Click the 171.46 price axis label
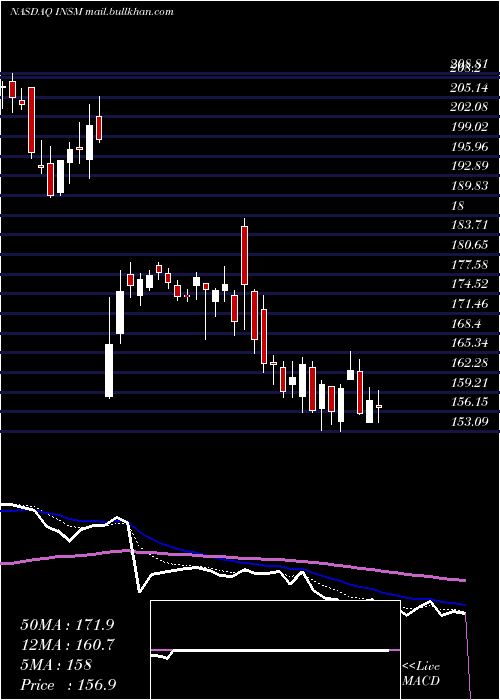This screenshot has width=500, height=700. pyautogui.click(x=469, y=304)
